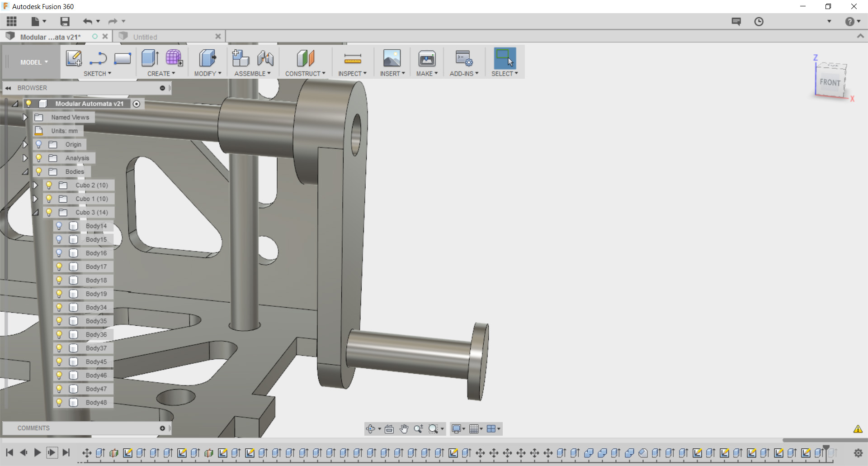Toggle visibility of Body15
This screenshot has width=868, height=466.
pos(59,239)
